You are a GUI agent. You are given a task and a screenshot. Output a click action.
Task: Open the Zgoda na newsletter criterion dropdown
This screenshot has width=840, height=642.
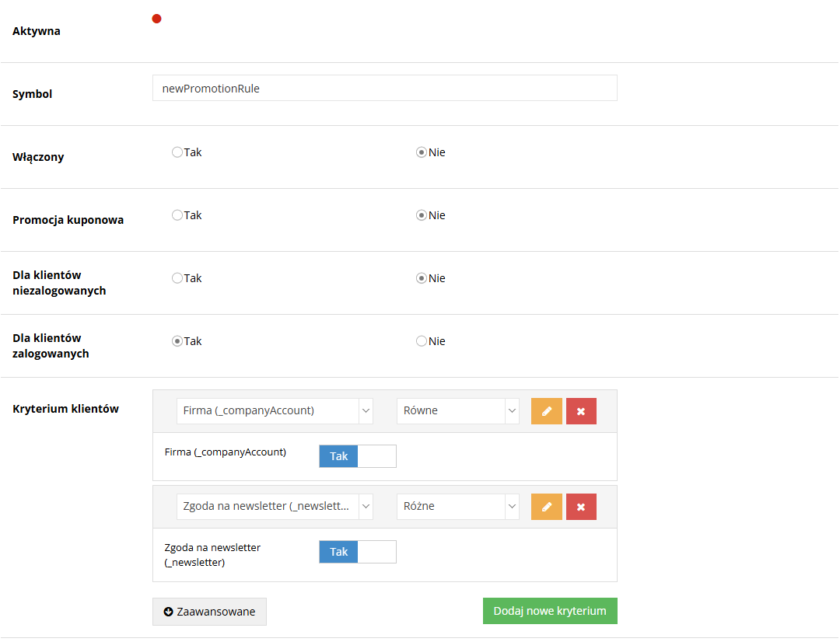(x=275, y=507)
